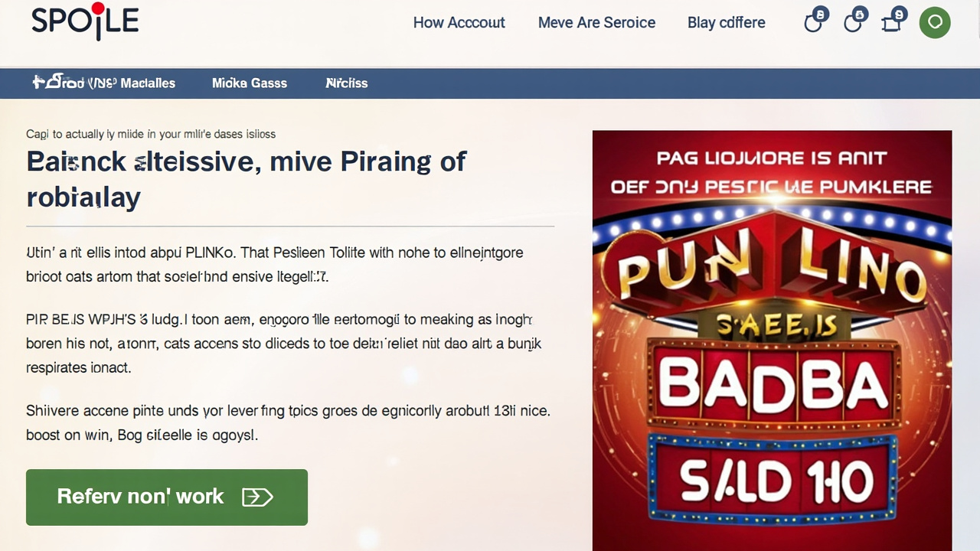
Task: Click the article heading starting with Pairnck
Action: (x=247, y=178)
